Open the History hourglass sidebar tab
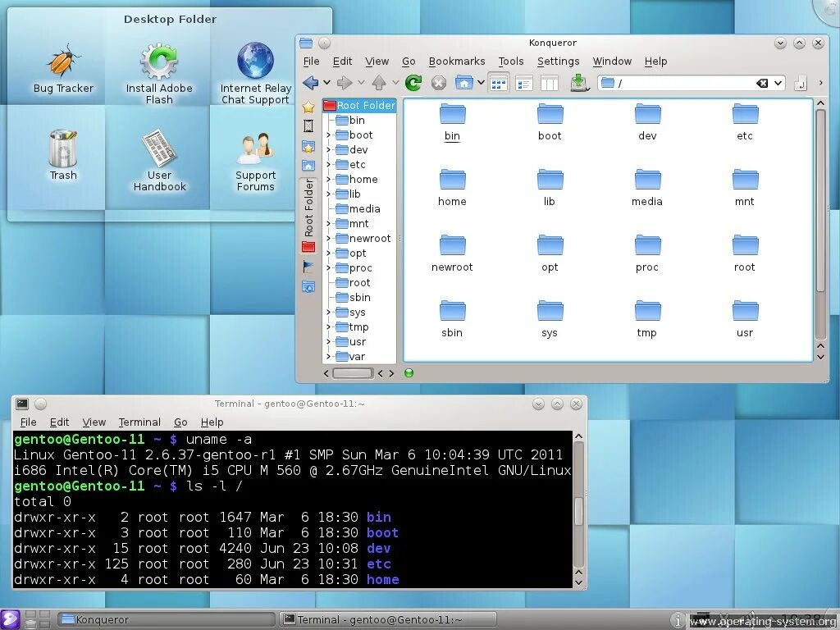Screen dimensions: 840x630 click(308, 126)
